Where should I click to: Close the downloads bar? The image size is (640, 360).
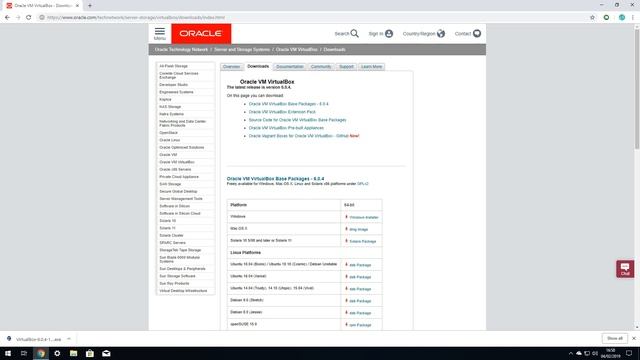point(633,338)
